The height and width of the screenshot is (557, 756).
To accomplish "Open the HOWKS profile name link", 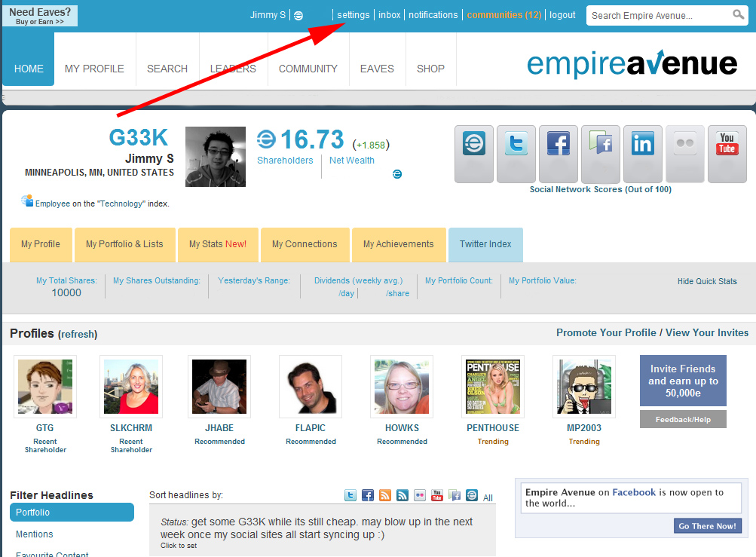I will pyautogui.click(x=402, y=428).
